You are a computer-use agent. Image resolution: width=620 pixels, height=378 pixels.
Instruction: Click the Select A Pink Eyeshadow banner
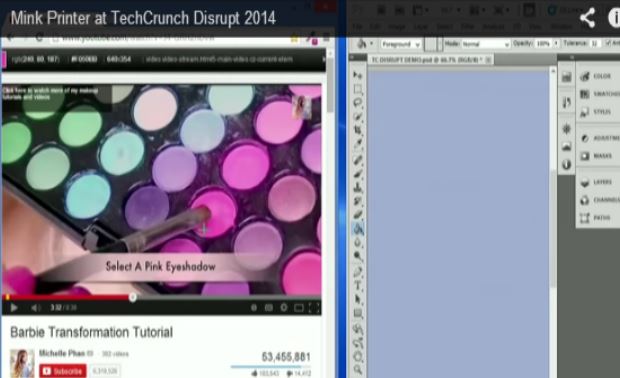point(161,266)
